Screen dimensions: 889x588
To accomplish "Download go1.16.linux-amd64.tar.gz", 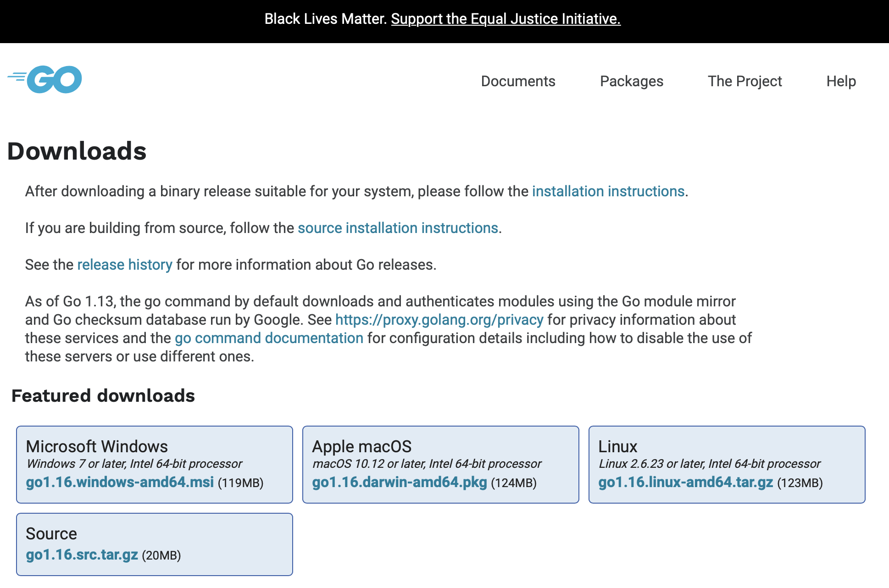I will (x=686, y=482).
